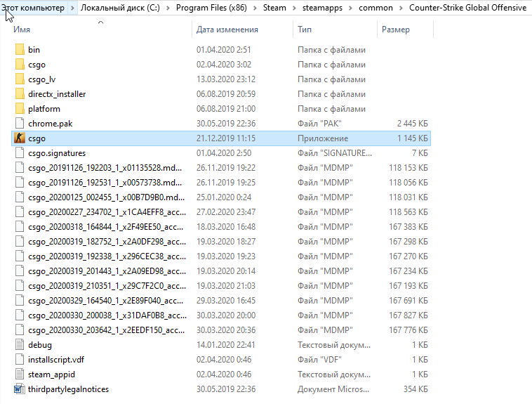The height and width of the screenshot is (404, 532).
Task: Expand chevron after steamapps breadcrumb
Action: point(350,8)
